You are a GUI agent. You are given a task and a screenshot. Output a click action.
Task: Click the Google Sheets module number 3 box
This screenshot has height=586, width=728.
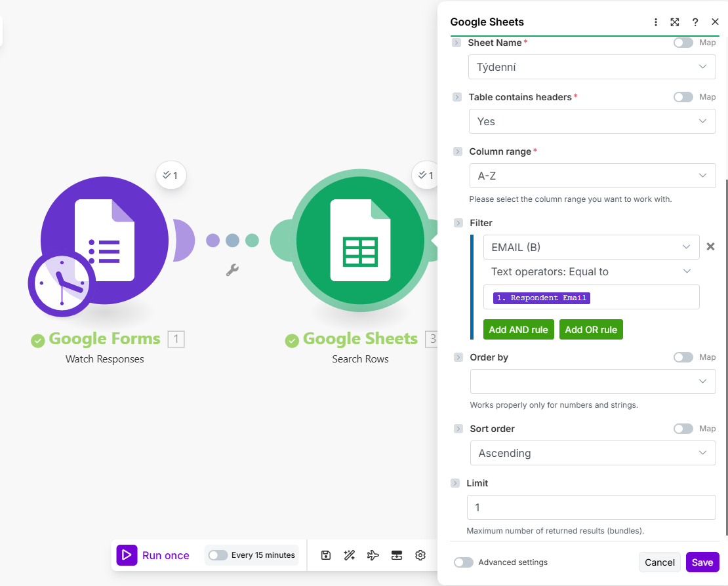click(x=432, y=339)
